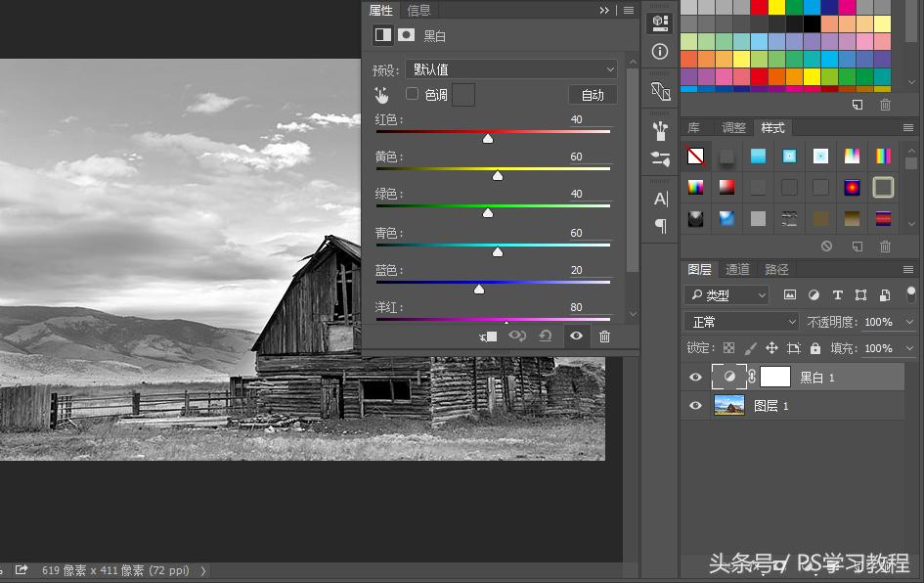Click the reset arrow in the Properties panel
This screenshot has height=583, width=924.
pos(546,336)
